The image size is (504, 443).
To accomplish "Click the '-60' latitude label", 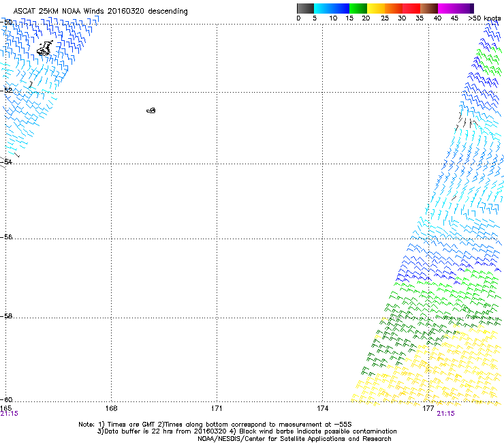I will 6,399.
